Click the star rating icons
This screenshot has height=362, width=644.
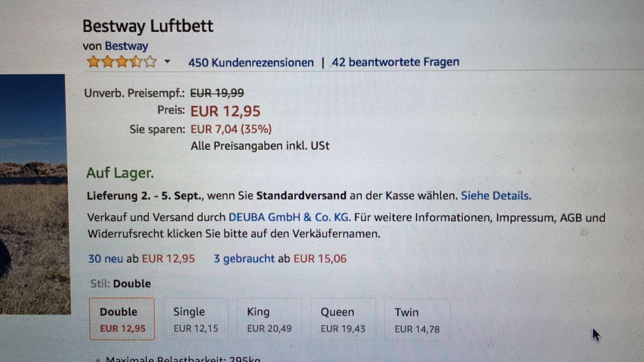[x=121, y=62]
